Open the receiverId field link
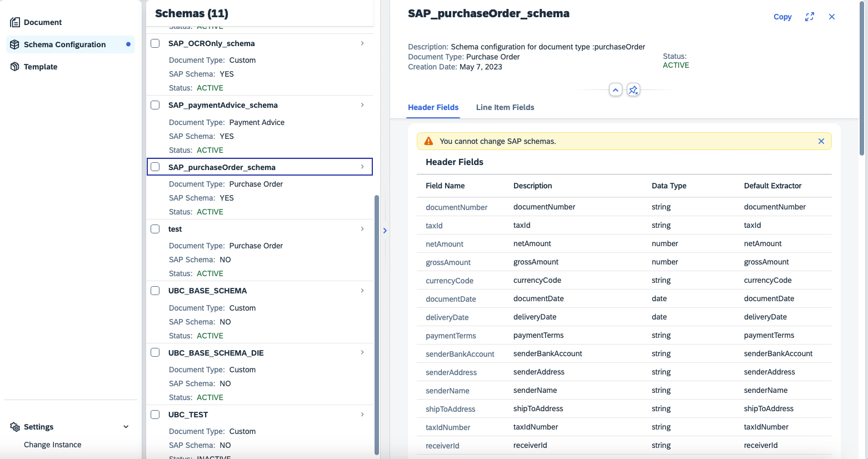Screen dimensions: 868x459 (442, 446)
